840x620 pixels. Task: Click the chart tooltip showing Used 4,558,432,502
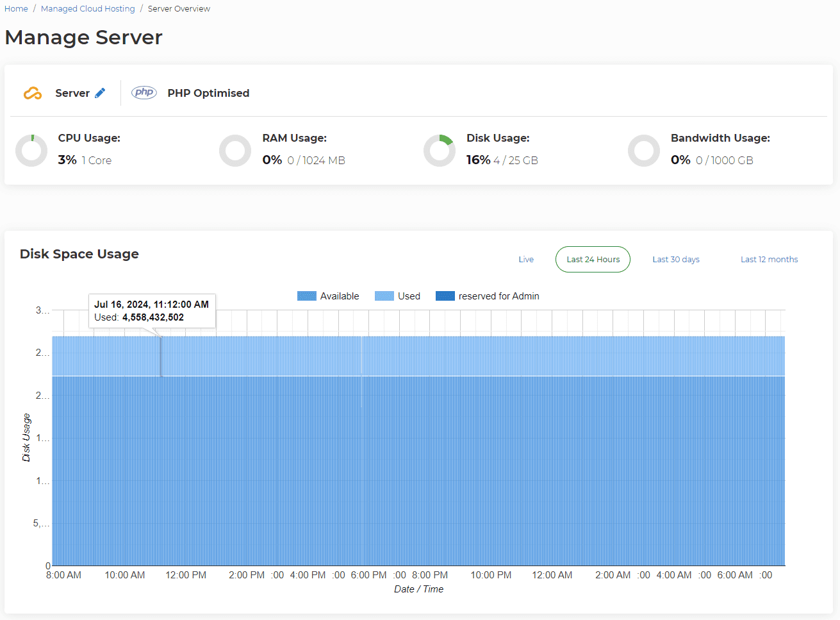point(152,311)
